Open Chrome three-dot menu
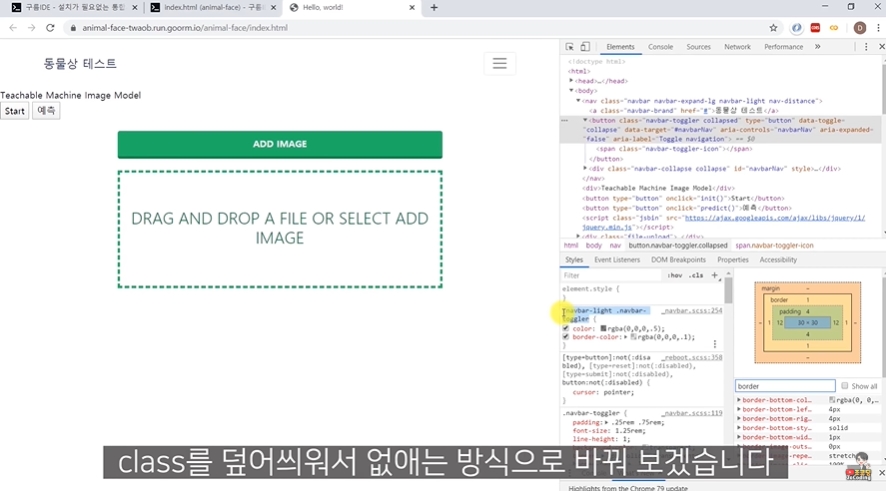 878,28
